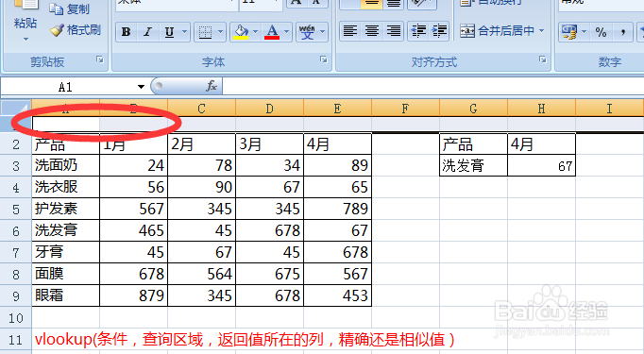Apply the yellow fill color bucket
The image size is (644, 354).
click(241, 31)
